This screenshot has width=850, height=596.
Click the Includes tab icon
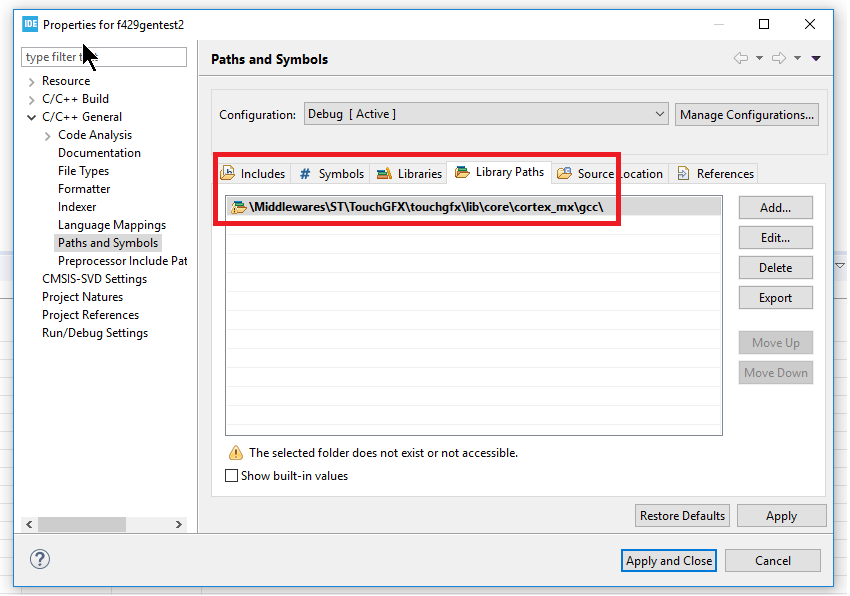tap(228, 174)
